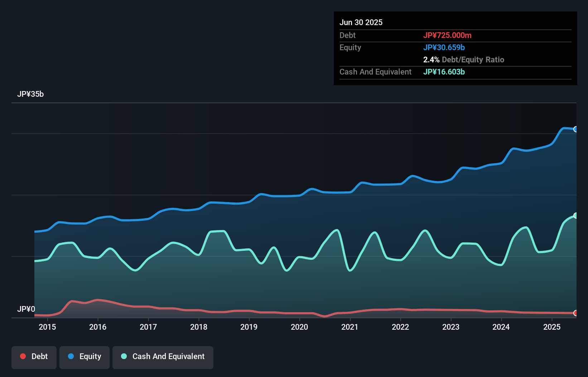The image size is (588, 377).
Task: Toggle the Equity series legend button
Action: [x=85, y=357]
